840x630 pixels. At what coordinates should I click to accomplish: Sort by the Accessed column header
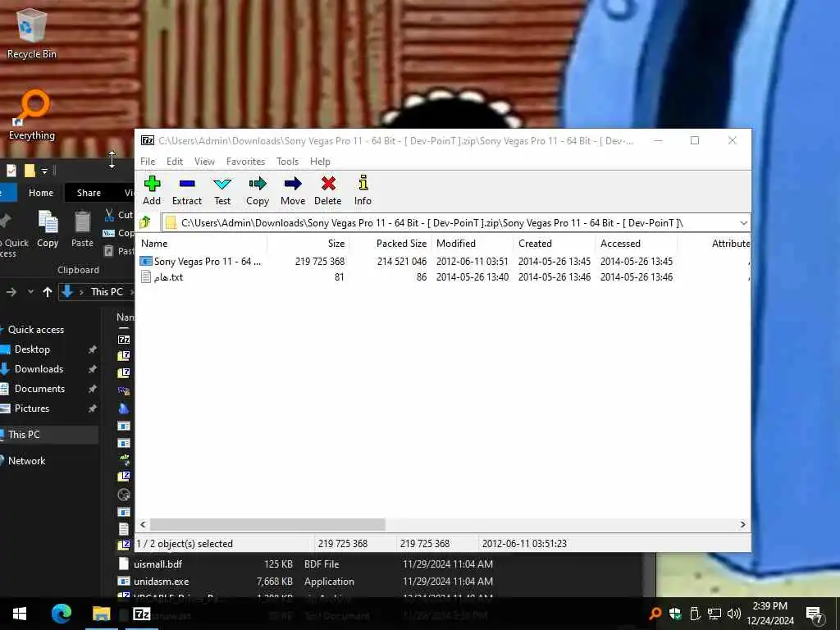click(x=637, y=243)
